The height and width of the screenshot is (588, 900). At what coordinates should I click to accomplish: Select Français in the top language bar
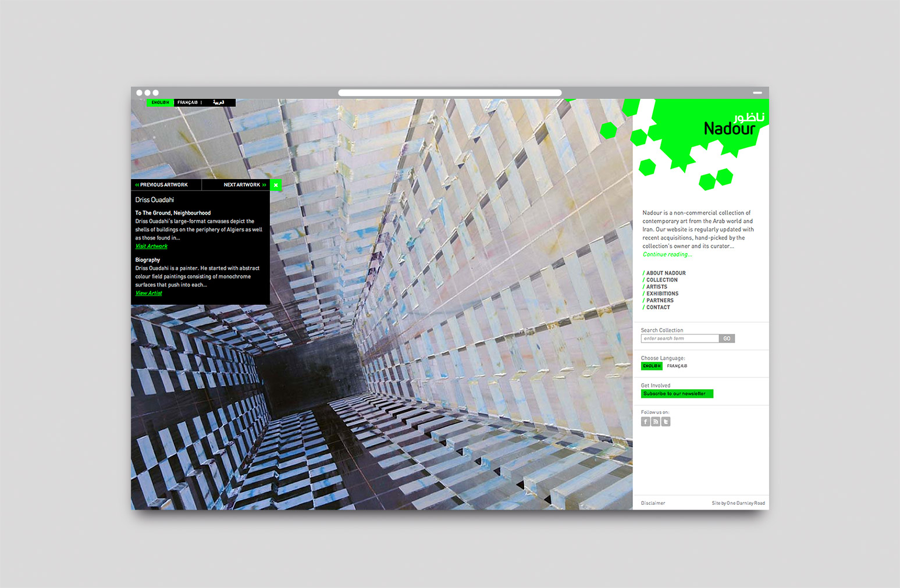187,102
